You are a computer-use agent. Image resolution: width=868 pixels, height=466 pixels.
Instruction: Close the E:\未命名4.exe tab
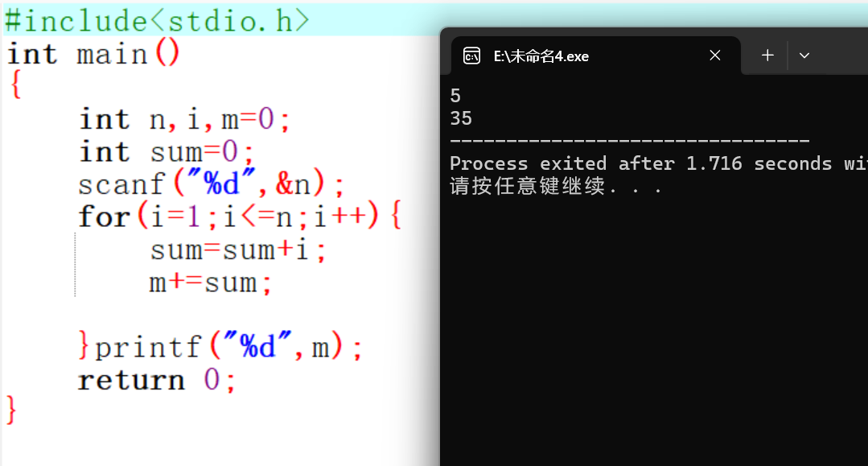715,56
